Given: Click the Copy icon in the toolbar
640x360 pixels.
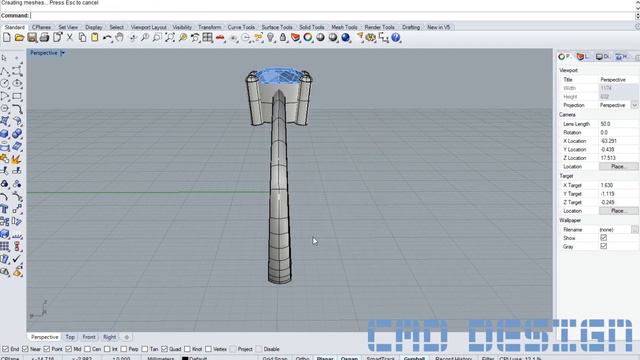Looking at the screenshot, I should coord(82,38).
